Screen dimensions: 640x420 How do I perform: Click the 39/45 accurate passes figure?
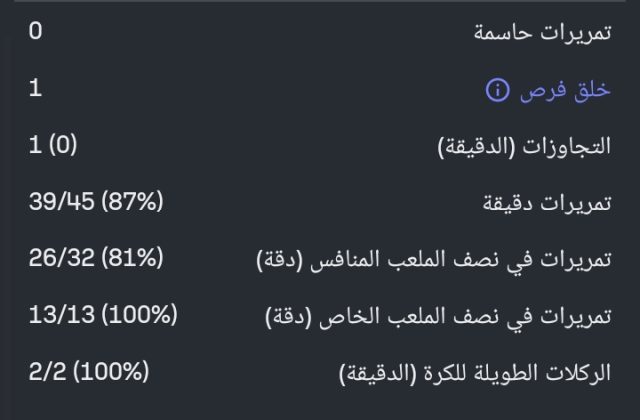[61, 203]
